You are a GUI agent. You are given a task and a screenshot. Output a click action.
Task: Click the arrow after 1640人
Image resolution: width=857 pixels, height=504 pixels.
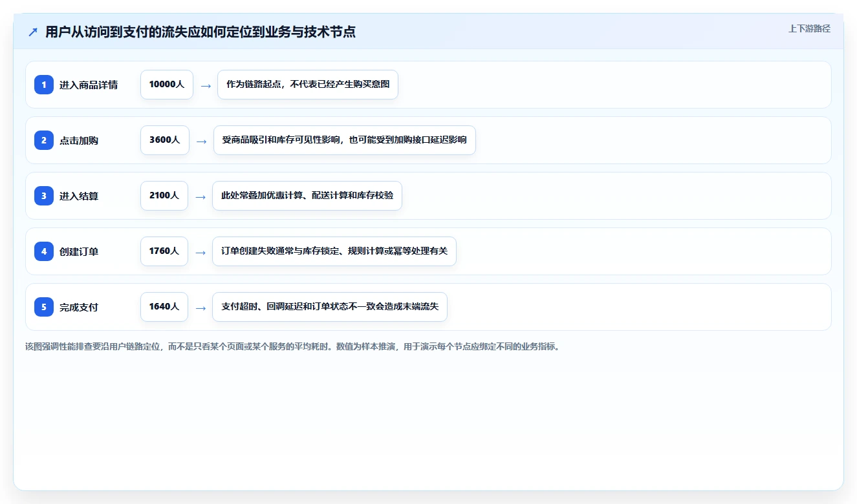click(x=201, y=308)
